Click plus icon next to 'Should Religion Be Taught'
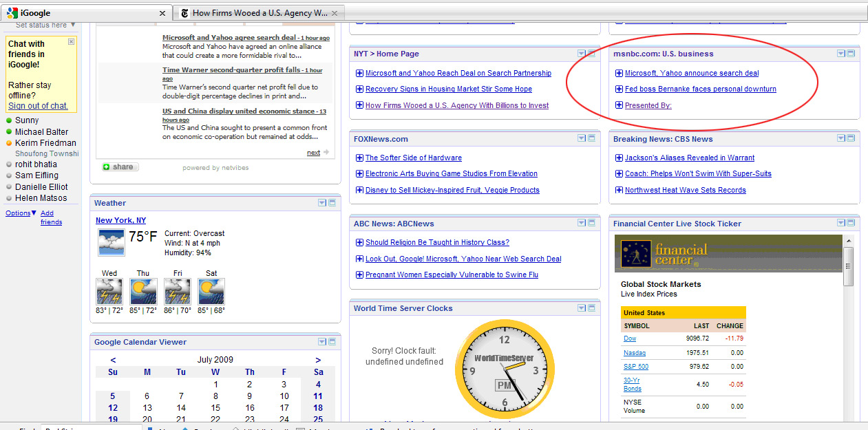The height and width of the screenshot is (430, 868). coord(359,243)
